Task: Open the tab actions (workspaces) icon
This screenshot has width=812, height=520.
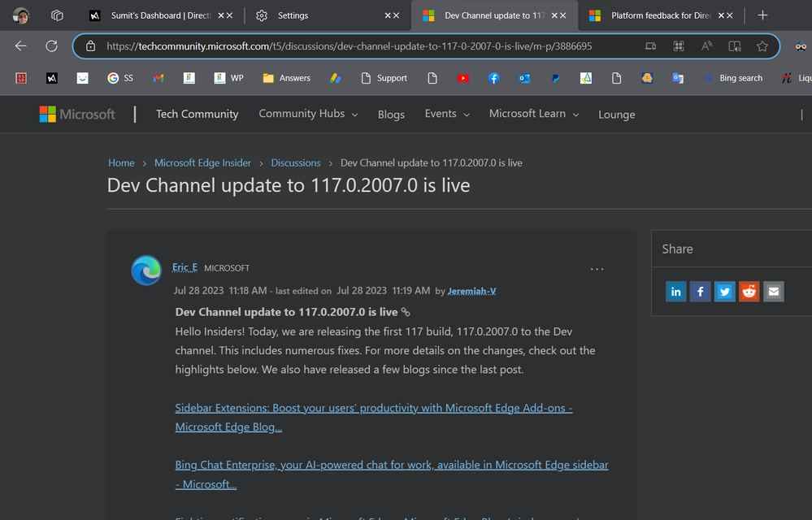Action: 57,15
